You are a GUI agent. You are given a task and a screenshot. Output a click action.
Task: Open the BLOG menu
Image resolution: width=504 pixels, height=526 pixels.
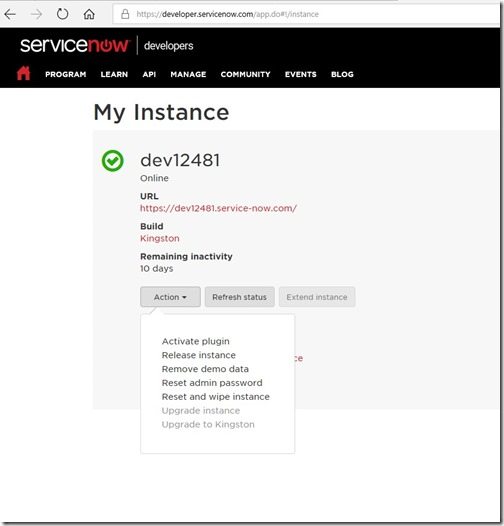pyautogui.click(x=342, y=74)
